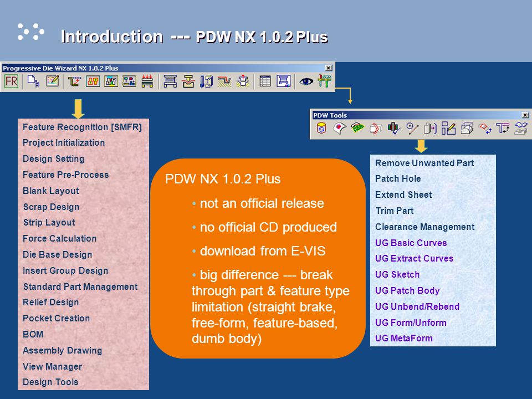The height and width of the screenshot is (399, 532).
Task: Select UG Extract Curves icon
Action: (x=430, y=128)
